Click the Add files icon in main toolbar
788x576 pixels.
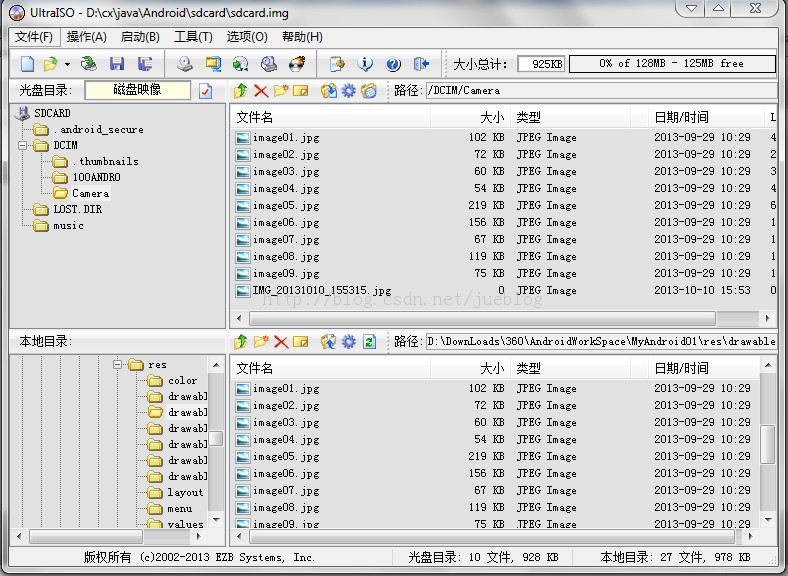(337, 64)
